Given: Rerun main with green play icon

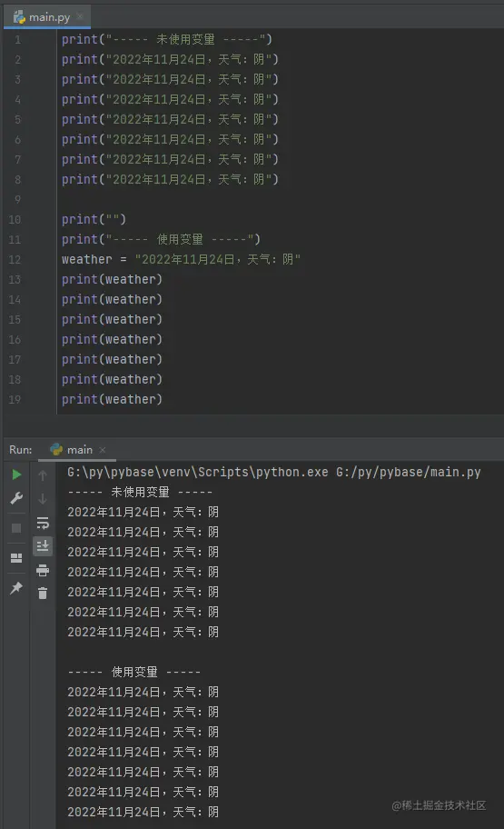Looking at the screenshot, I should tap(16, 474).
